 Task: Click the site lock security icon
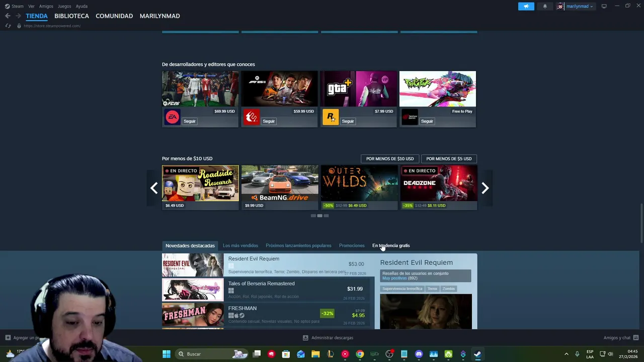[19, 26]
